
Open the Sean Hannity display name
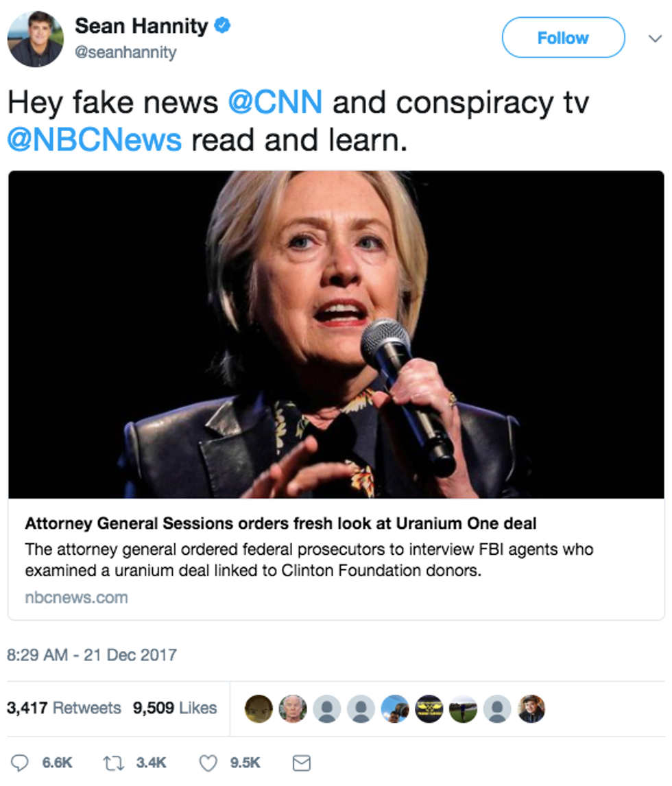pyautogui.click(x=141, y=26)
